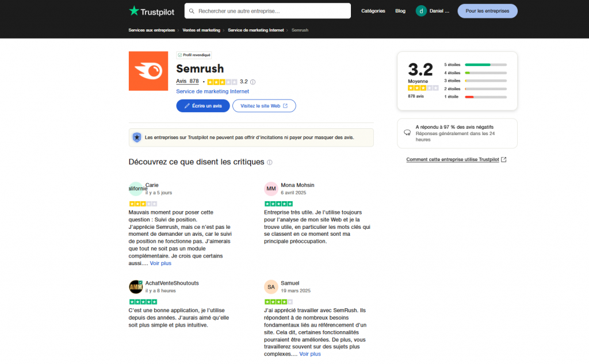Viewport: 589px width, 364px height.
Task: Expand Samuel's review with Voir plus
Action: [310, 354]
